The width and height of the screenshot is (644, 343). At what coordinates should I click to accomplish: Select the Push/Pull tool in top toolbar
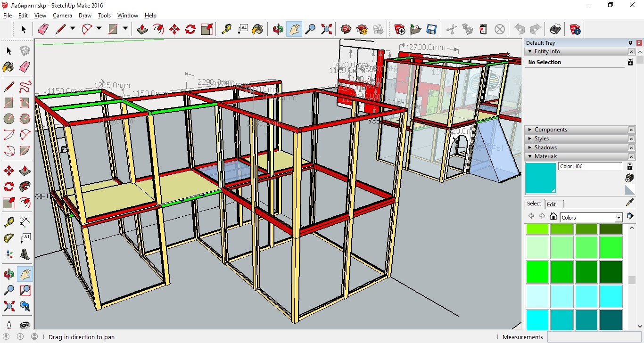142,29
